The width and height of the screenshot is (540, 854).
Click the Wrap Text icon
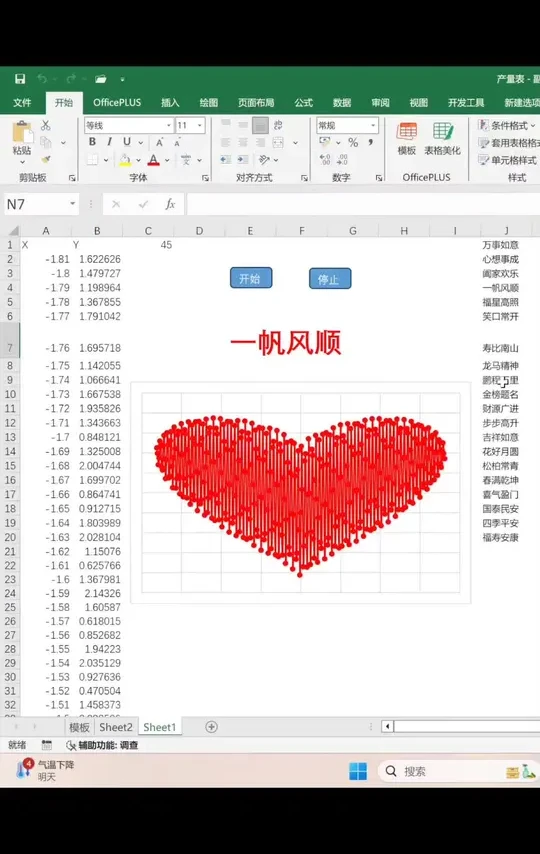(278, 125)
